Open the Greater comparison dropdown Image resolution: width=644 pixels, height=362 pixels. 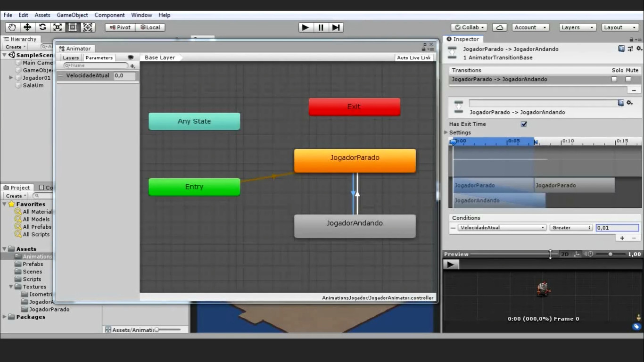[x=570, y=228]
